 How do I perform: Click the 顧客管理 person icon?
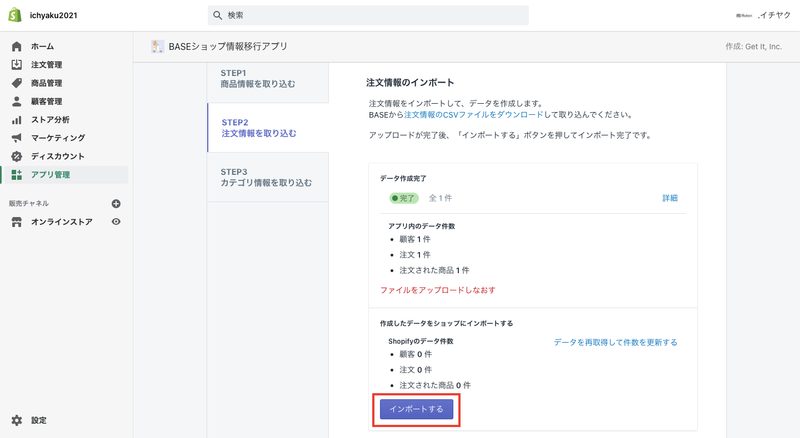[16, 101]
